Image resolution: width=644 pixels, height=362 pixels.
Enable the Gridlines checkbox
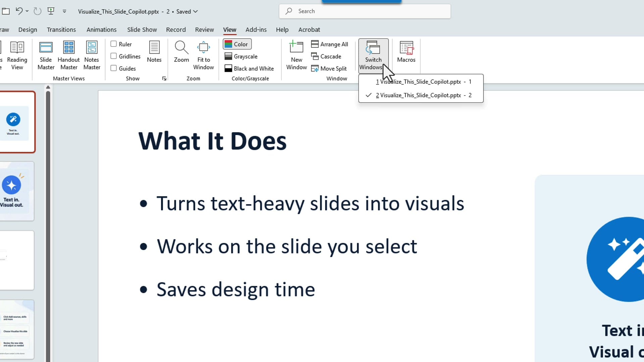point(114,56)
